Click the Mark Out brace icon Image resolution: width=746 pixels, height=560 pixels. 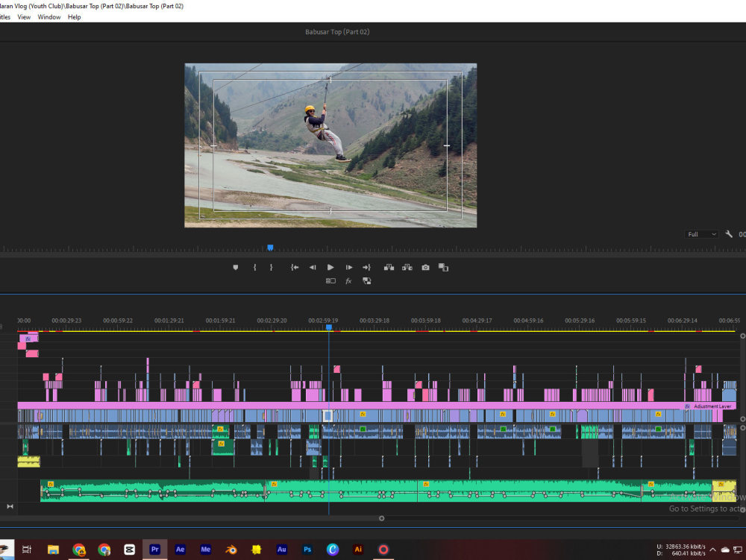click(x=272, y=267)
